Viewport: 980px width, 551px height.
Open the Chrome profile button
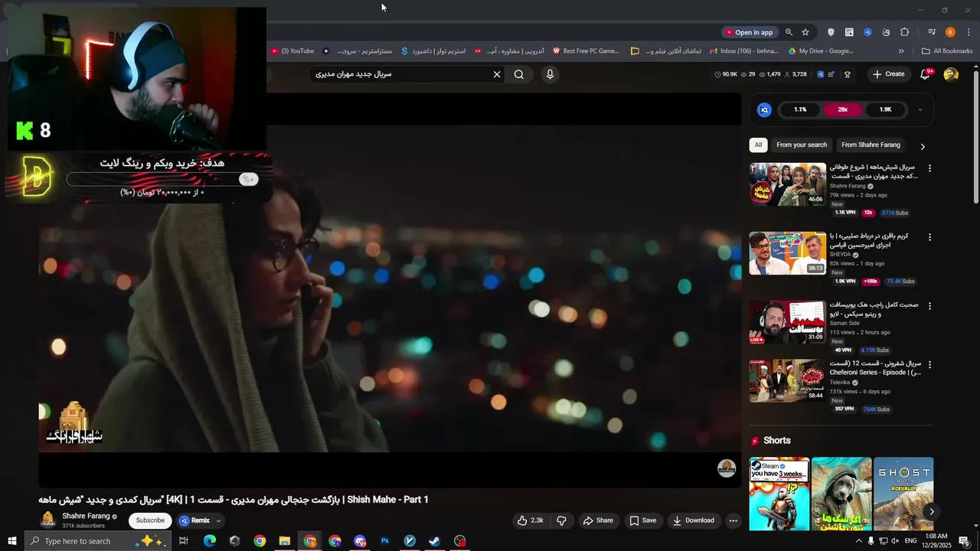coord(950,32)
